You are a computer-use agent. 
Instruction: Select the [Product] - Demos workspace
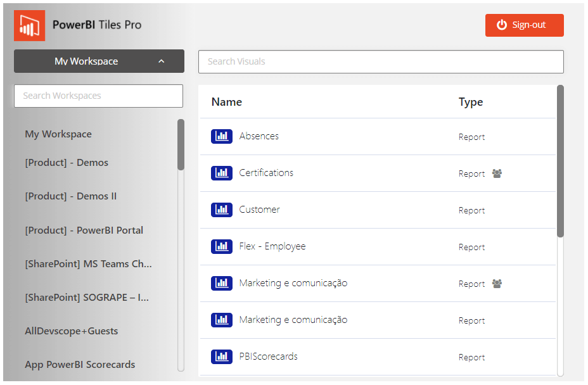[x=67, y=162]
